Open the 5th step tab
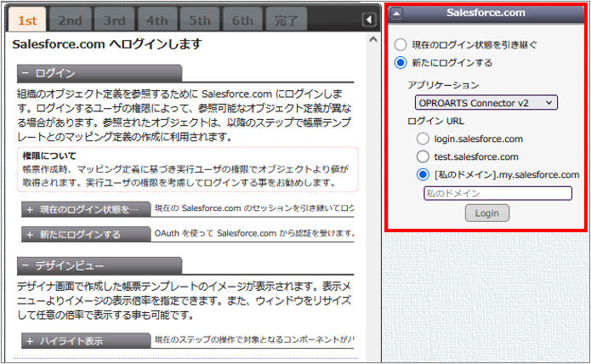Screen dimensions: 591x364 [200, 20]
